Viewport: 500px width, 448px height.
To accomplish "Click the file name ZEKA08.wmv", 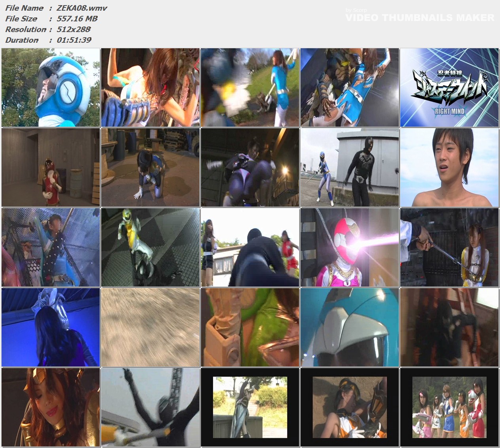I will (82, 8).
